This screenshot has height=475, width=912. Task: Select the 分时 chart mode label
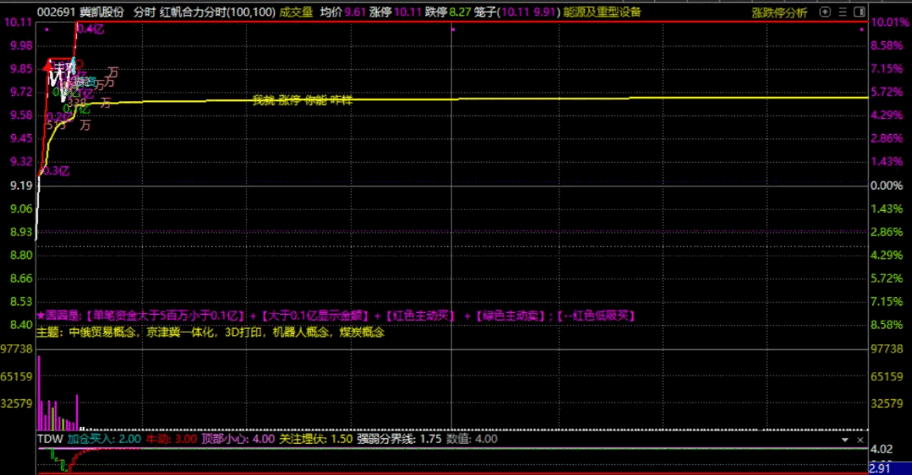pyautogui.click(x=143, y=12)
